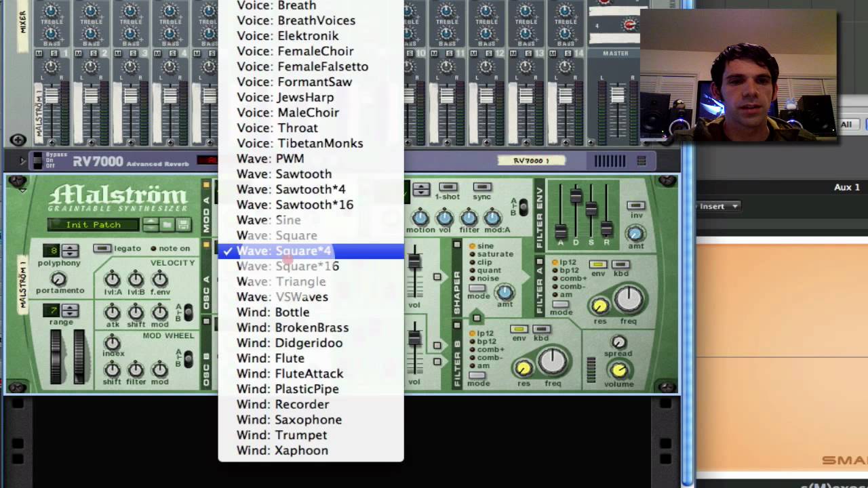Viewport: 868px width, 488px height.
Task: Click the pitch bend wheel
Action: point(56,356)
